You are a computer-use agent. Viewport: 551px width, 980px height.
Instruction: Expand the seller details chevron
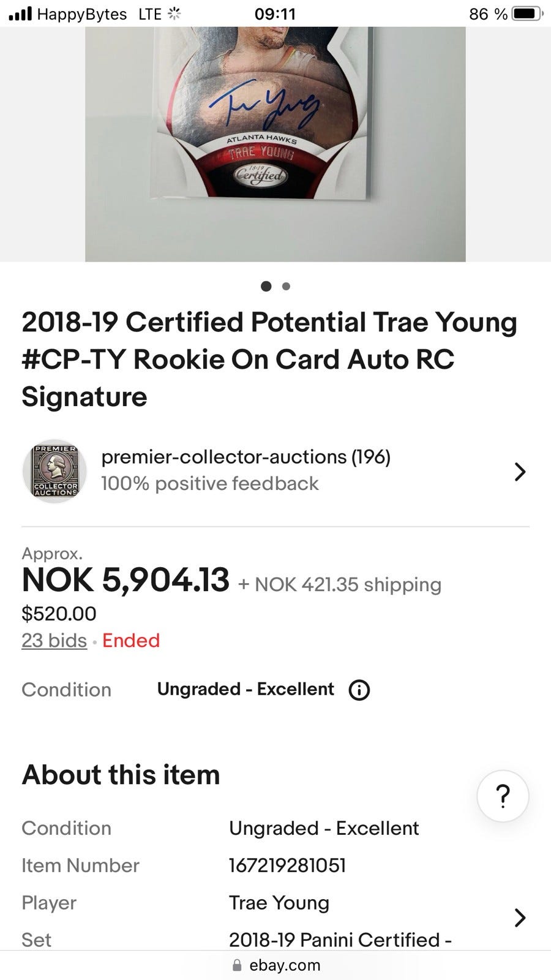tap(520, 472)
